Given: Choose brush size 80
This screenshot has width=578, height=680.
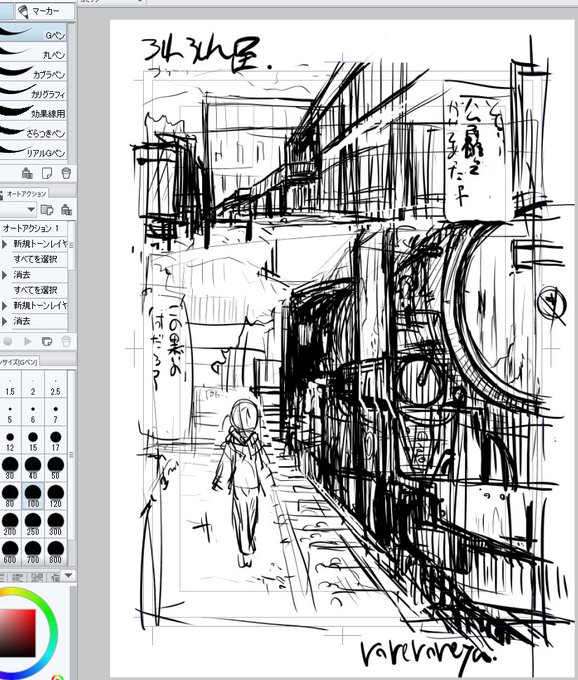Looking at the screenshot, I should (10, 497).
